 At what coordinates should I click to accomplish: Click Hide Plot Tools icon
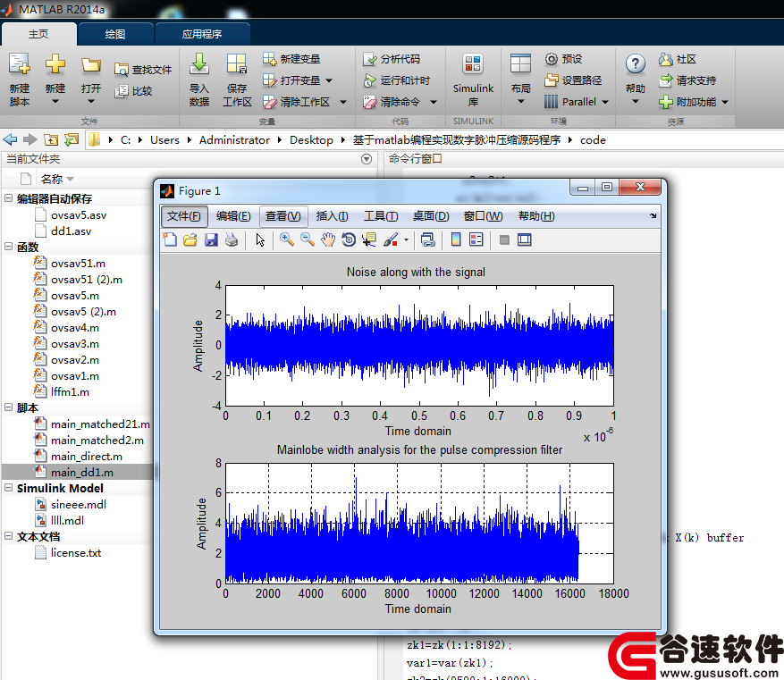click(504, 239)
